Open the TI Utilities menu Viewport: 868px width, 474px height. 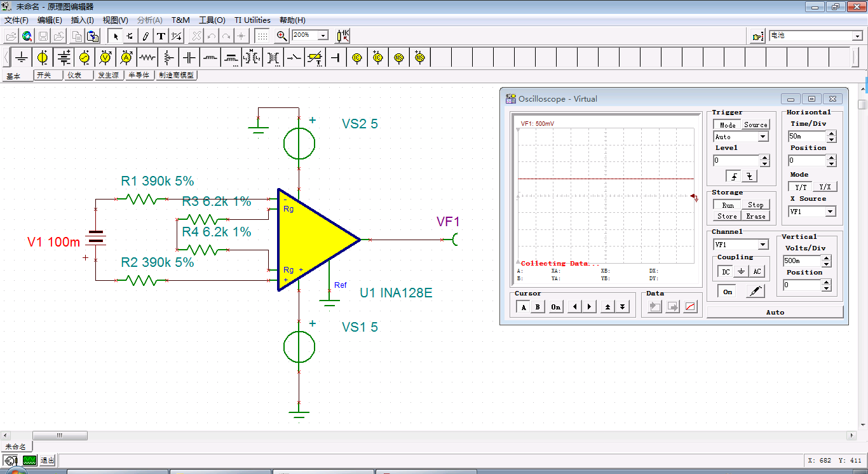(252, 20)
